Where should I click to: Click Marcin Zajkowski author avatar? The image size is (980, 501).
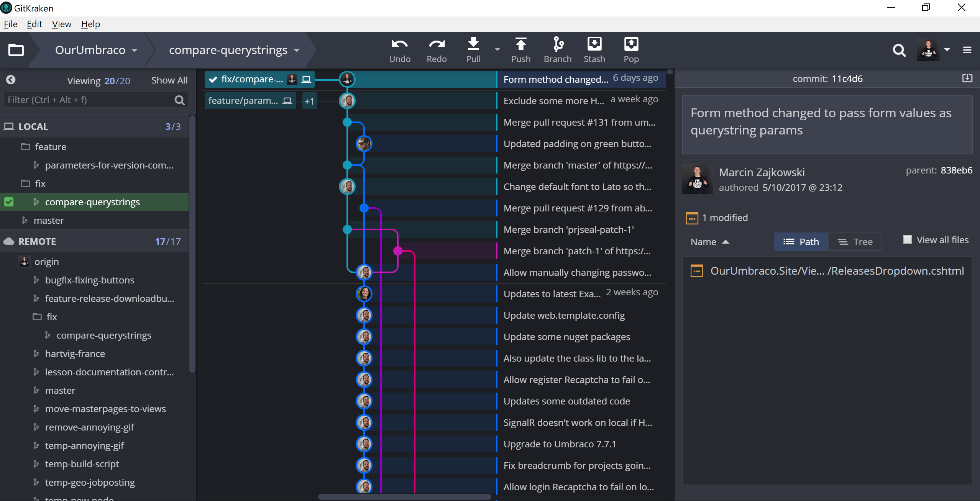coord(697,179)
